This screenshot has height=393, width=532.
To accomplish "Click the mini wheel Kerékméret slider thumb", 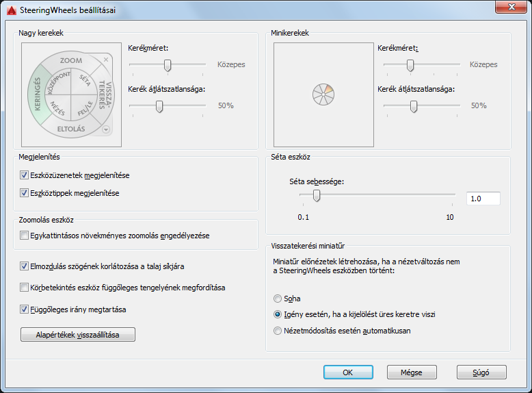I will pyautogui.click(x=410, y=65).
